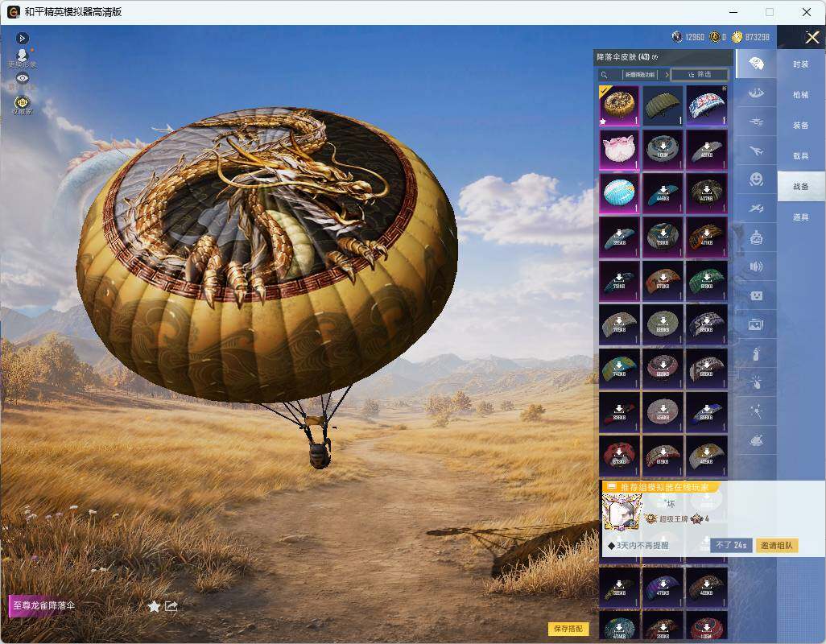Click the 保存搭配 button

tap(568, 629)
